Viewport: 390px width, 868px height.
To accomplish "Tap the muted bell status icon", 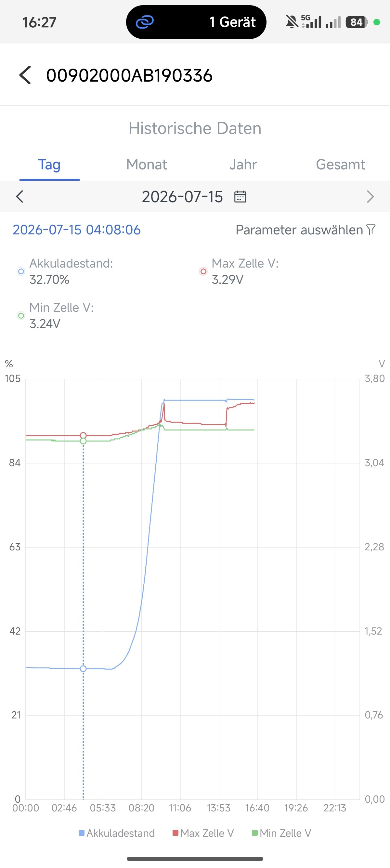I will click(292, 22).
